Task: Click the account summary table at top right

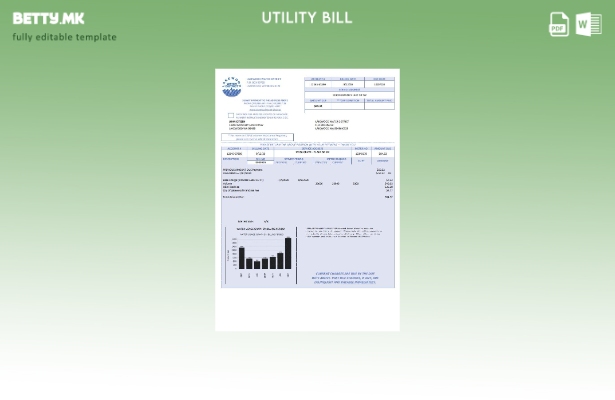Action: pos(350,93)
